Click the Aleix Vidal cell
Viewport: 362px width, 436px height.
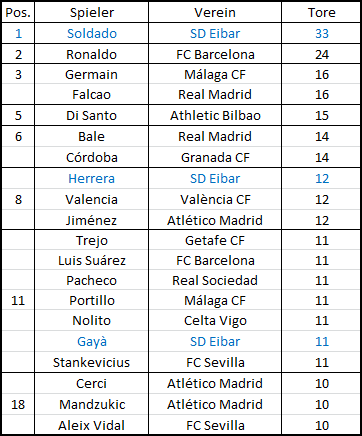(91, 425)
